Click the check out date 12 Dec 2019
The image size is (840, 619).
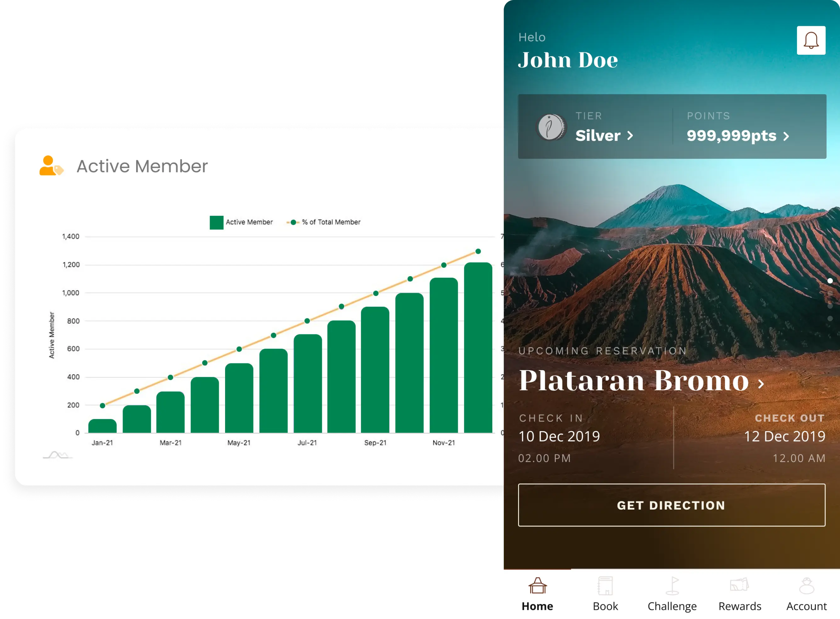click(x=784, y=437)
